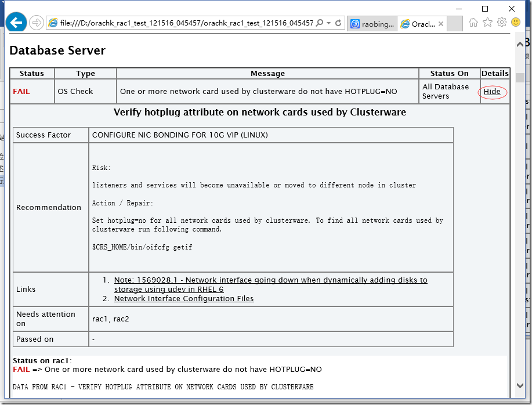The height and width of the screenshot is (405, 532).
Task: Expand the address bar autocomplete dropdown arrow
Action: pyautogui.click(x=329, y=23)
